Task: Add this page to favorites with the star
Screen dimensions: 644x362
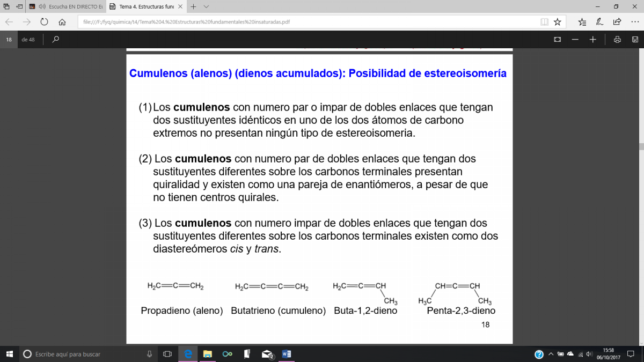Action: (x=558, y=22)
